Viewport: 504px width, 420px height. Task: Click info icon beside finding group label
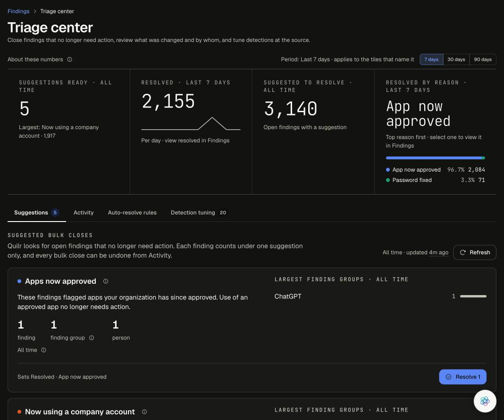coord(92,338)
